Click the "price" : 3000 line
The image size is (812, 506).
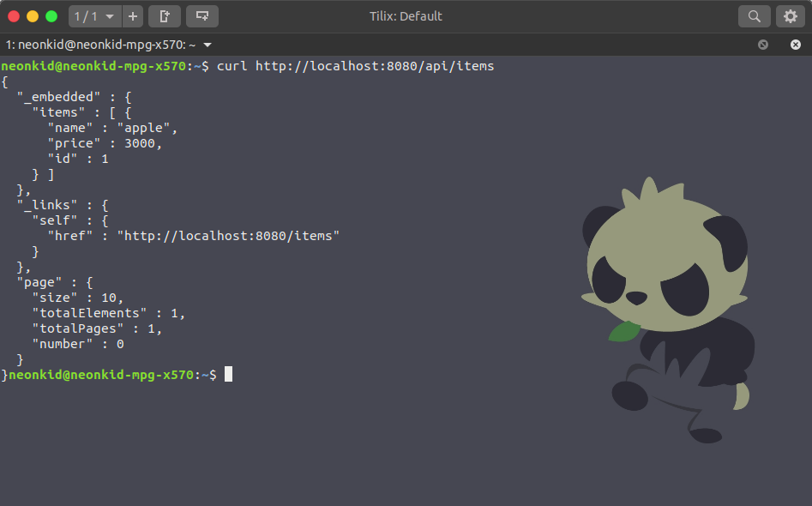[x=105, y=143]
